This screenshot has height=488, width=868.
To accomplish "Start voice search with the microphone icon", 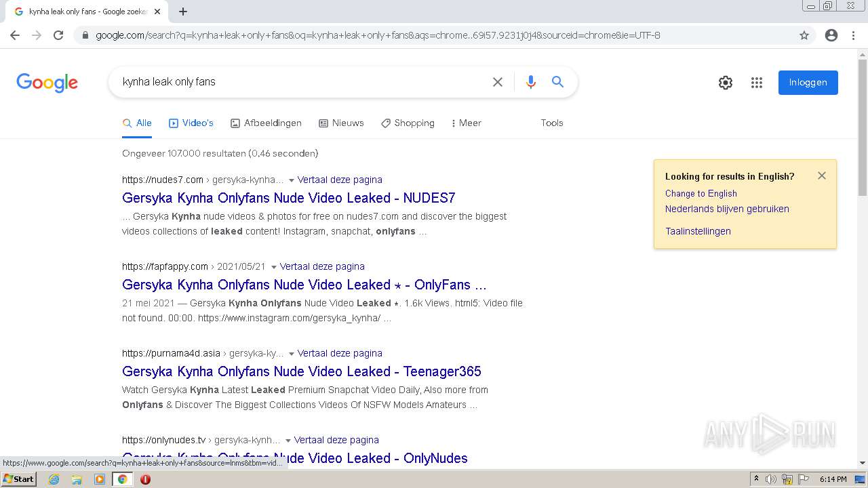I will [531, 82].
